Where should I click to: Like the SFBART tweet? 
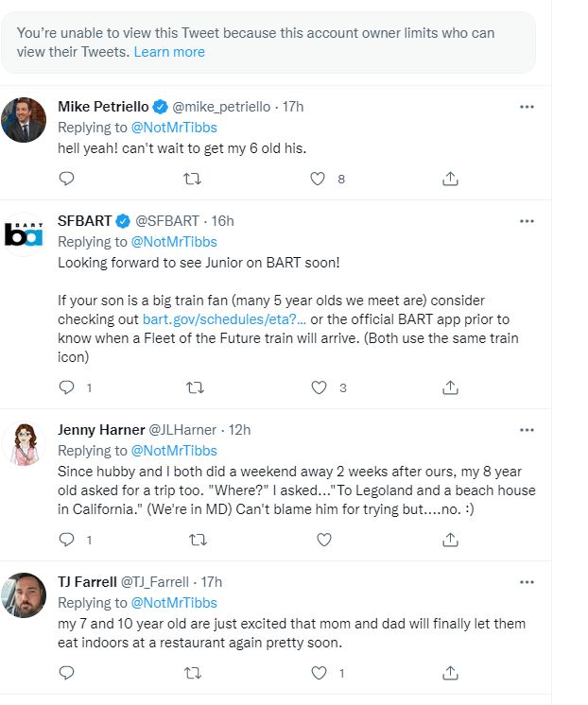pyautogui.click(x=319, y=387)
